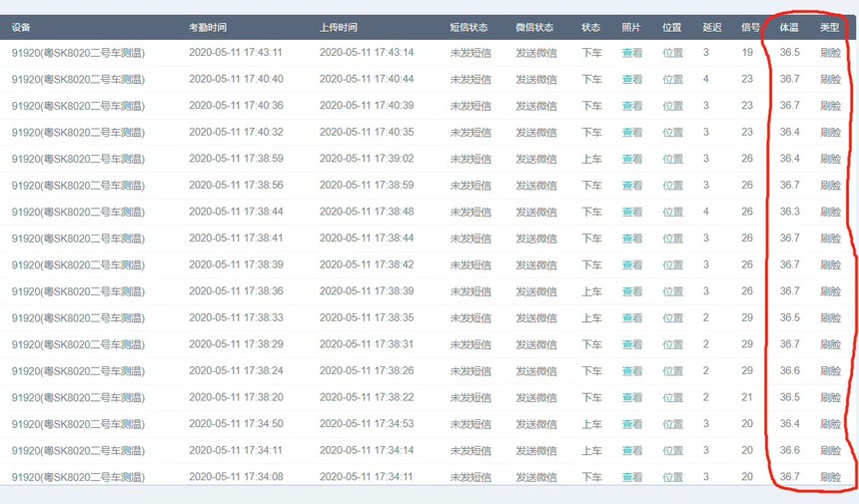The image size is (859, 504).
Task: Open 查看 for the 考勤时间 17:38:36 row
Action: click(x=631, y=291)
